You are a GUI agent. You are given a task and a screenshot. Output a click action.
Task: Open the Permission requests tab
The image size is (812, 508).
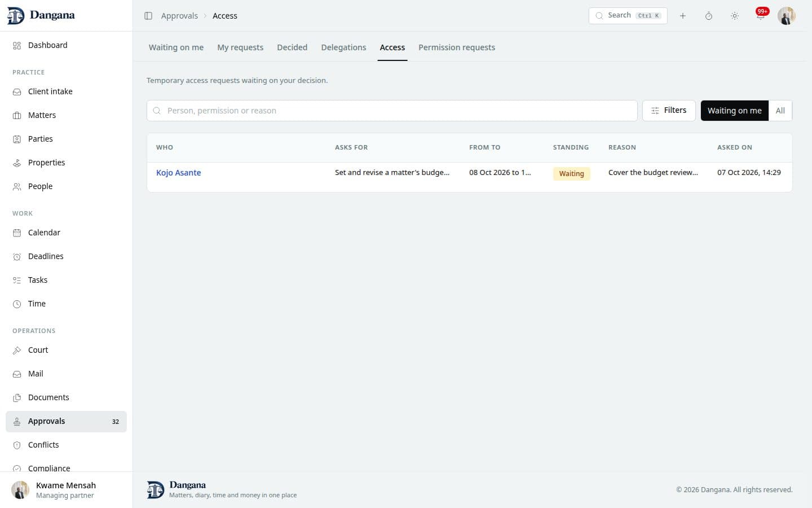pos(457,47)
